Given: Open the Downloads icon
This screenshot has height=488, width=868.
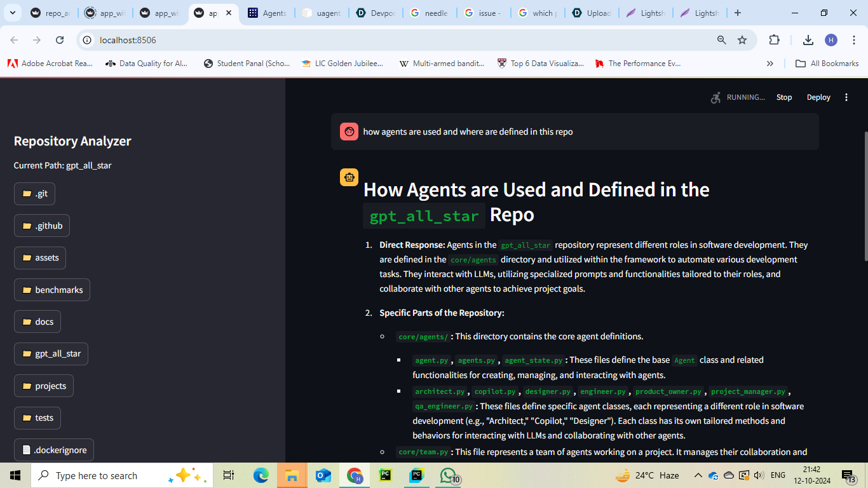Looking at the screenshot, I should (x=808, y=40).
